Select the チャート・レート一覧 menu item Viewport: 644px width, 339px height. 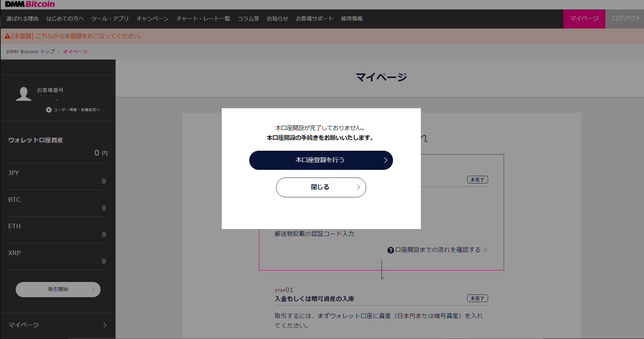point(203,19)
